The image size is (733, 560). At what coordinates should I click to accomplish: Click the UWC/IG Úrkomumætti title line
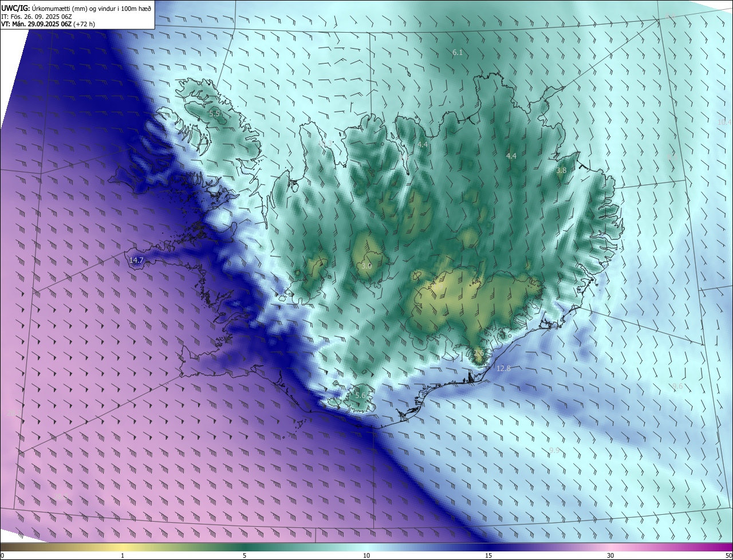76,8
